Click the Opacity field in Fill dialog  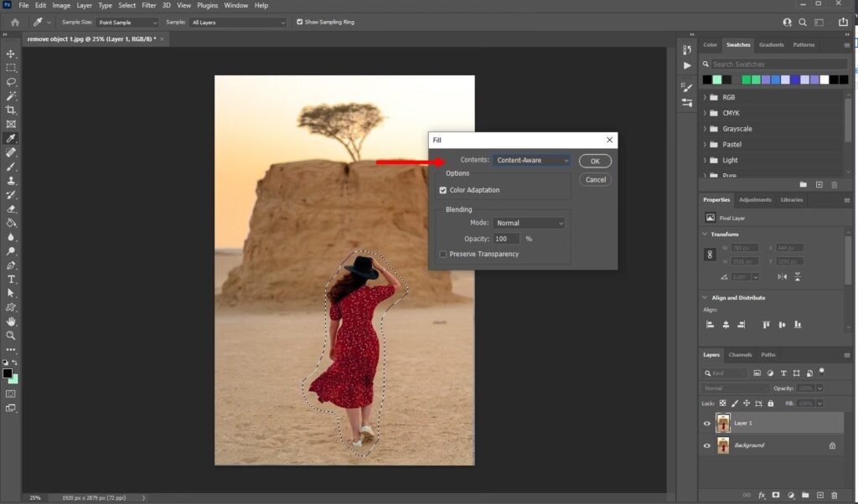506,239
